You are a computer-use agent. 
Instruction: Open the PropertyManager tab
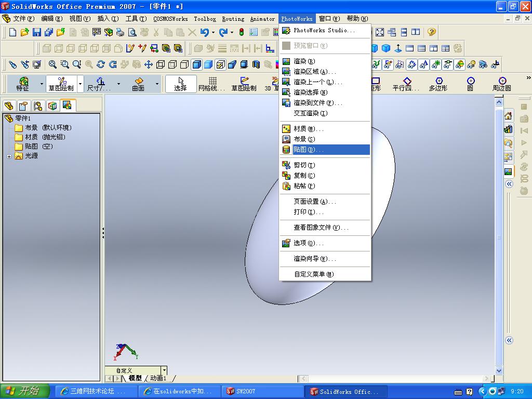[x=23, y=106]
